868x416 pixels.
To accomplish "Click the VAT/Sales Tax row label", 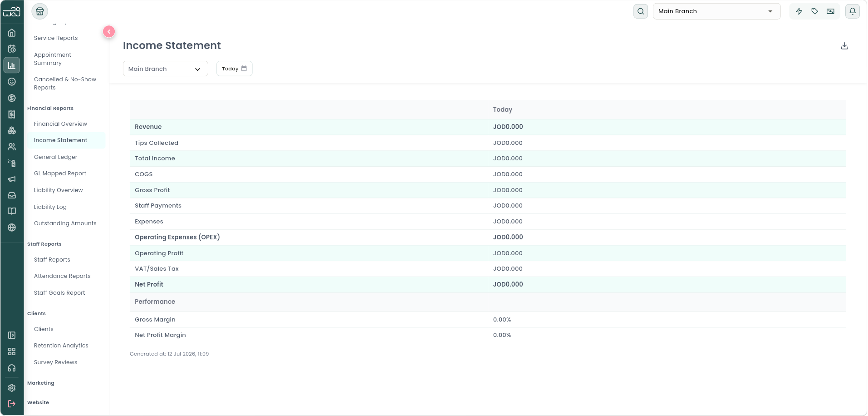I will [157, 268].
